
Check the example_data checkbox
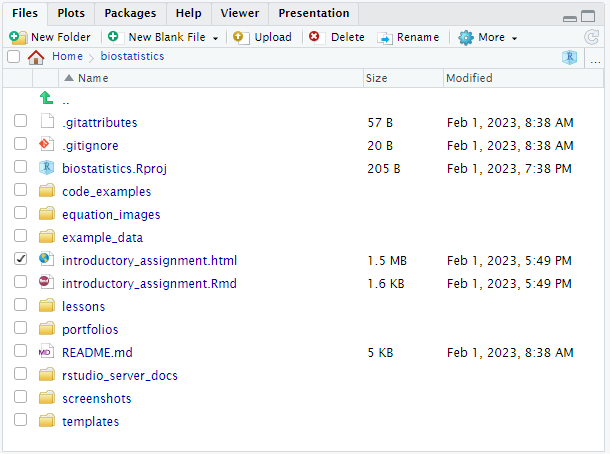(20, 236)
